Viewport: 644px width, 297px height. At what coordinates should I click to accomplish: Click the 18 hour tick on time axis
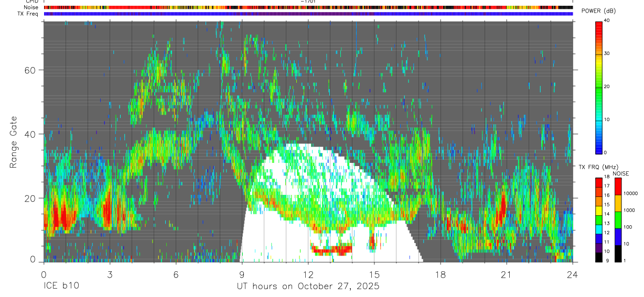point(441,274)
